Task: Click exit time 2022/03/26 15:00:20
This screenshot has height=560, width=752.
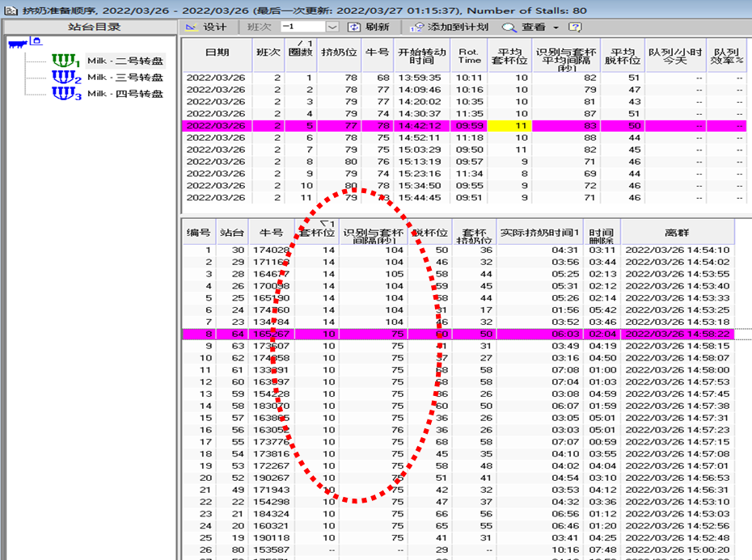Action: tap(677, 549)
